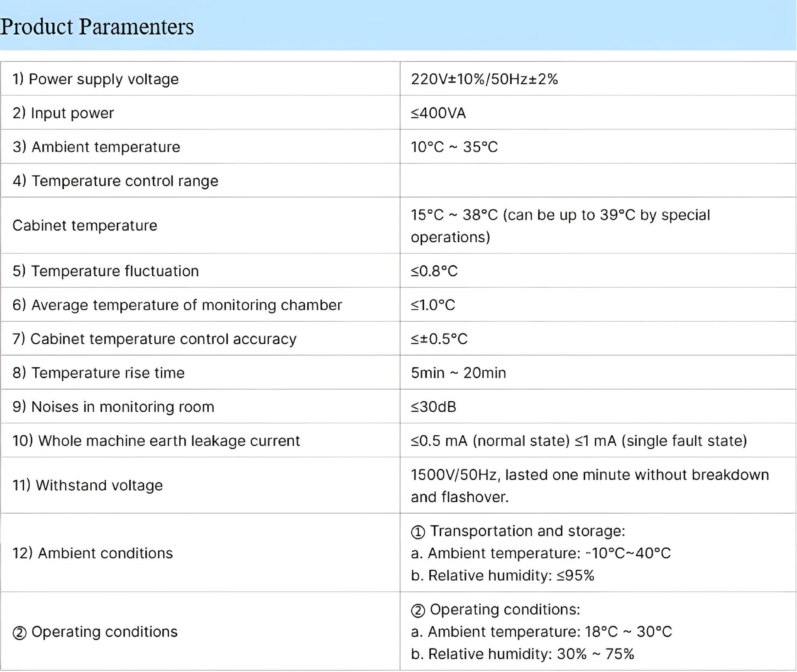
Task: Select "Cabinet temperature control accuracy" label
Action: 154,339
